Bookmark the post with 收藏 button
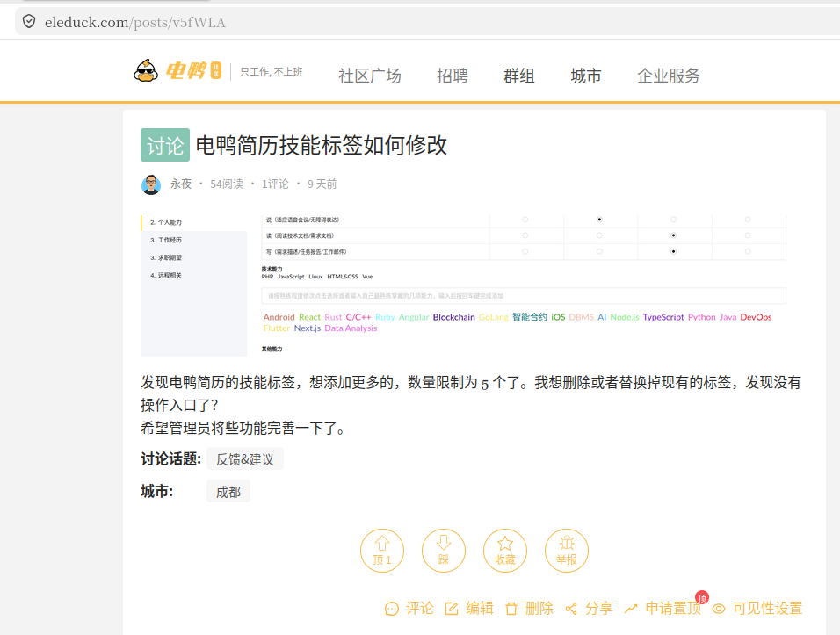Screen dimensions: 840x635 505,551
